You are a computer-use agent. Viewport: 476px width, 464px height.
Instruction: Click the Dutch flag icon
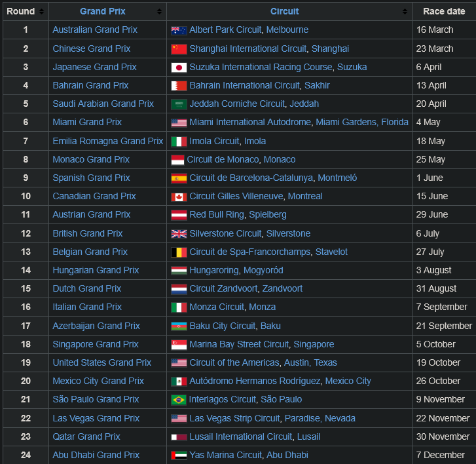(179, 289)
